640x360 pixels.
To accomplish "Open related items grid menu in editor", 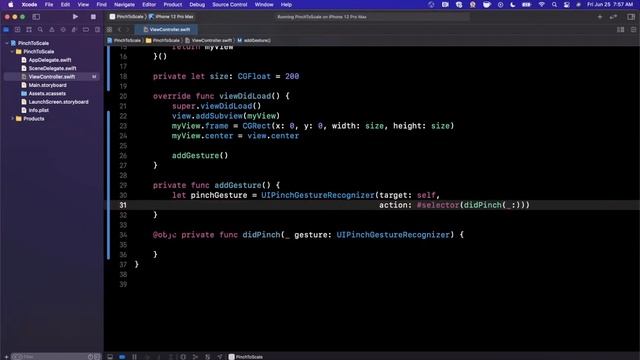I will pos(109,29).
